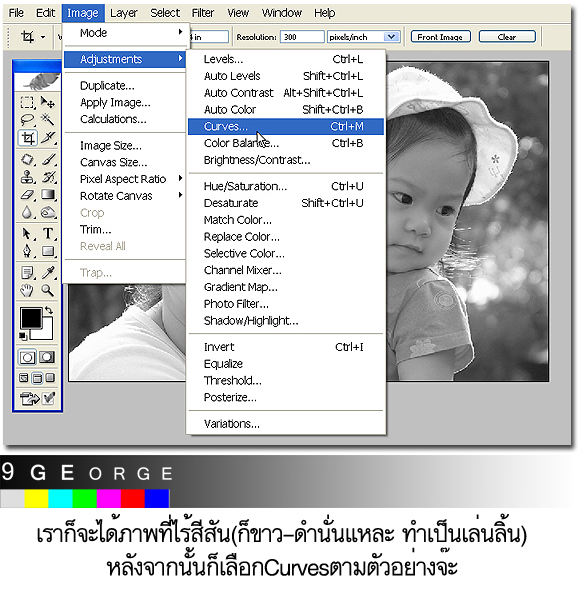Switch to Quick Mask mode
Viewport: 583px width, 600px height.
pyautogui.click(x=47, y=357)
